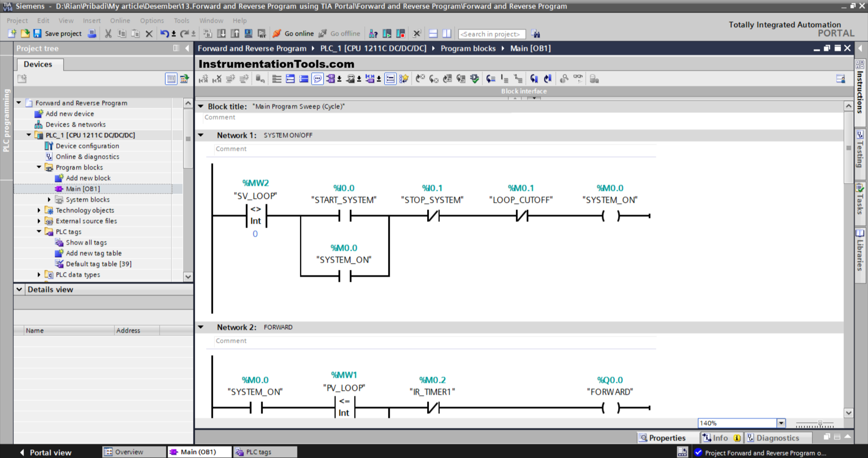868x458 pixels.
Task: Collapse the Forward and Reverse Program node
Action: coord(19,103)
